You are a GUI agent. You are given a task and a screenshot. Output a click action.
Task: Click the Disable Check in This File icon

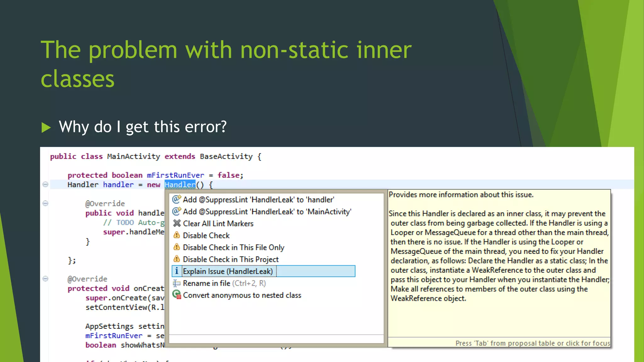click(177, 247)
